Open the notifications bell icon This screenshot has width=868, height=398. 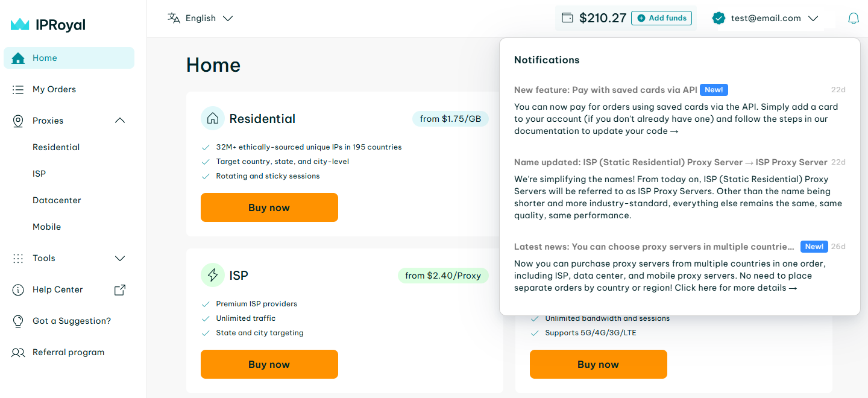coord(853,18)
